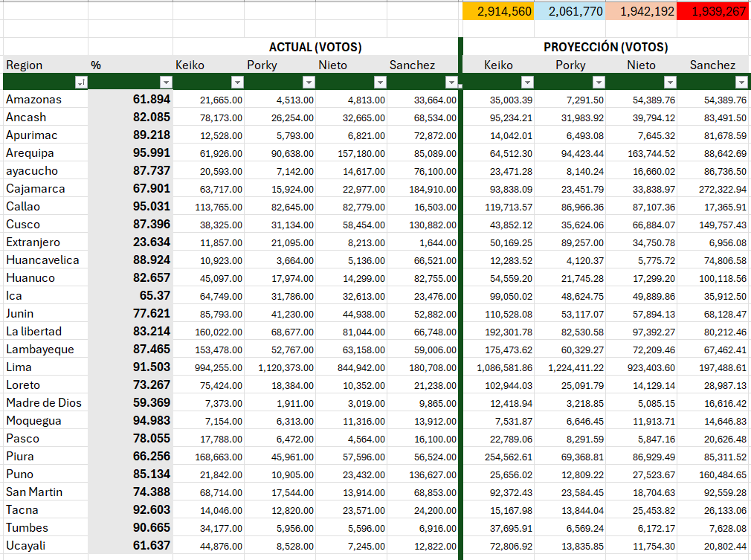Select the percentage cell 91.503 for Lima
Viewport: 751px width, 560px height.
tap(130, 367)
